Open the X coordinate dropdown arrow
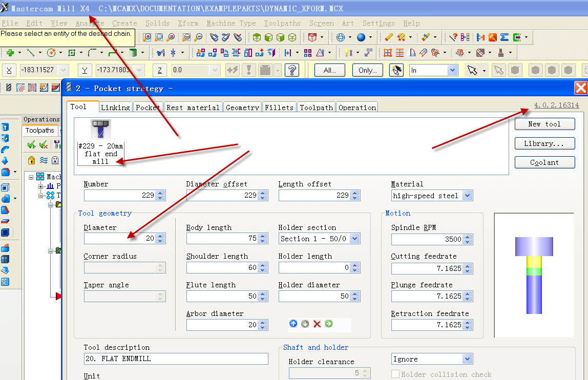The width and height of the screenshot is (588, 380). (63, 70)
